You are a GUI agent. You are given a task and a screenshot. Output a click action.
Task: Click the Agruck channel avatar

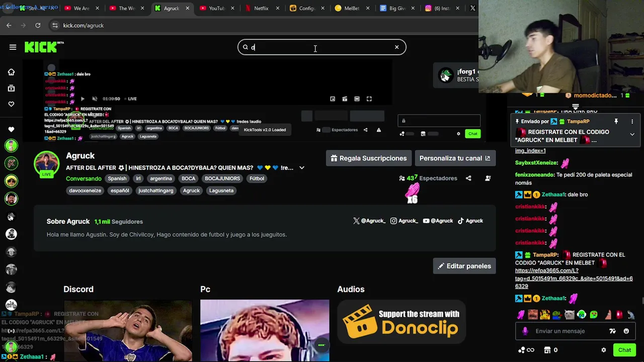coord(46,164)
